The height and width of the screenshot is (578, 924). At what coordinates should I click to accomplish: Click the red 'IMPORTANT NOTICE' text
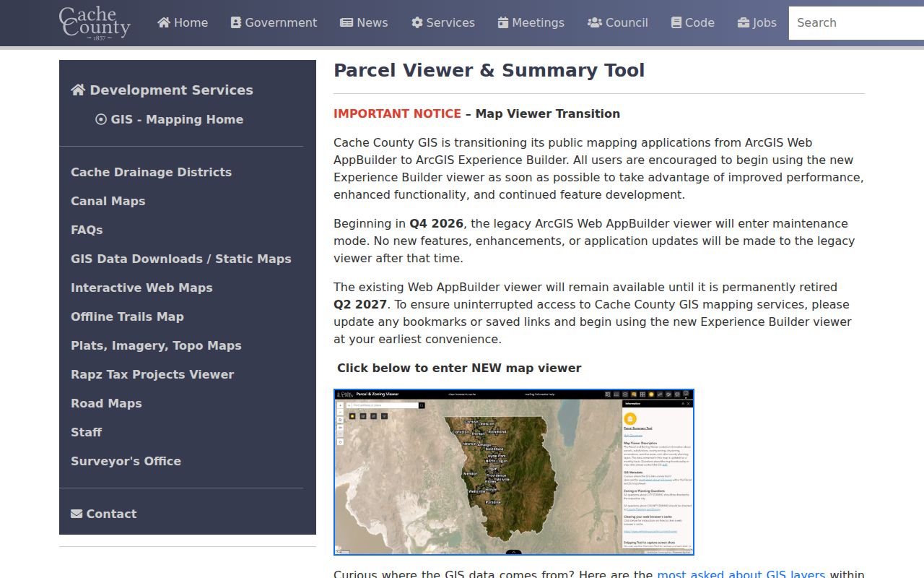397,113
